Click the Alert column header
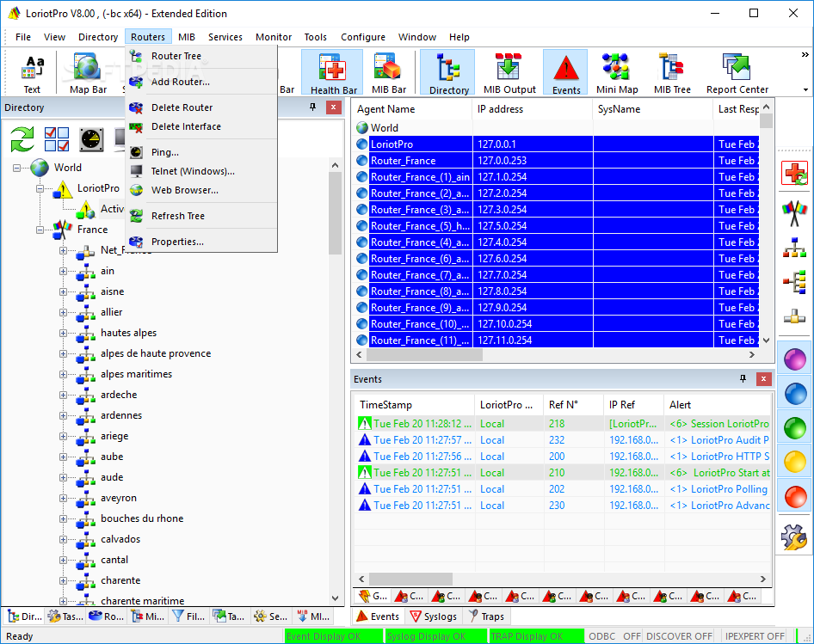The image size is (814, 644). click(718, 405)
